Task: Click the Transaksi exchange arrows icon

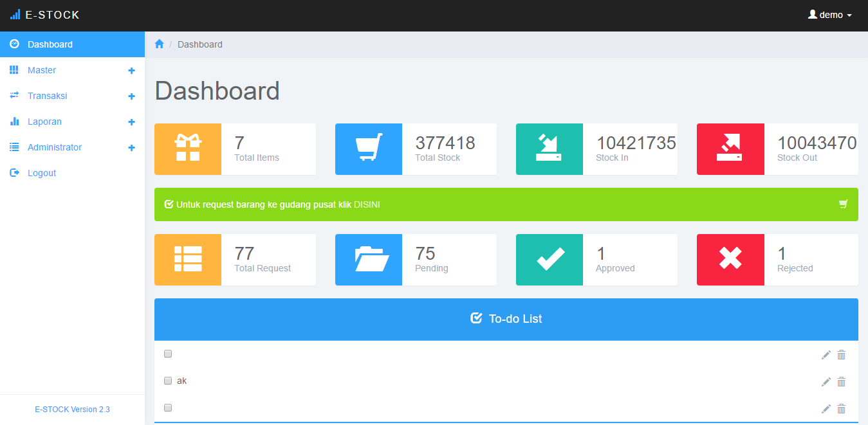Action: point(14,95)
